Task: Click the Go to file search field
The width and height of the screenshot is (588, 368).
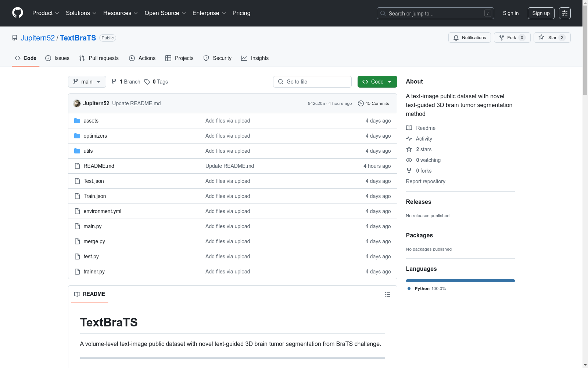Action: [x=312, y=82]
